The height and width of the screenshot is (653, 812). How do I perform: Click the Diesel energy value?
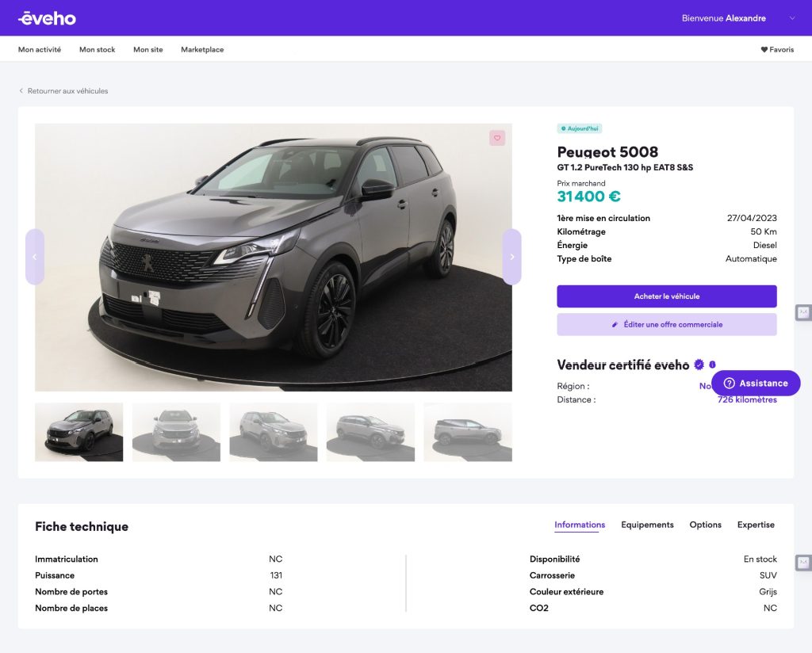765,245
